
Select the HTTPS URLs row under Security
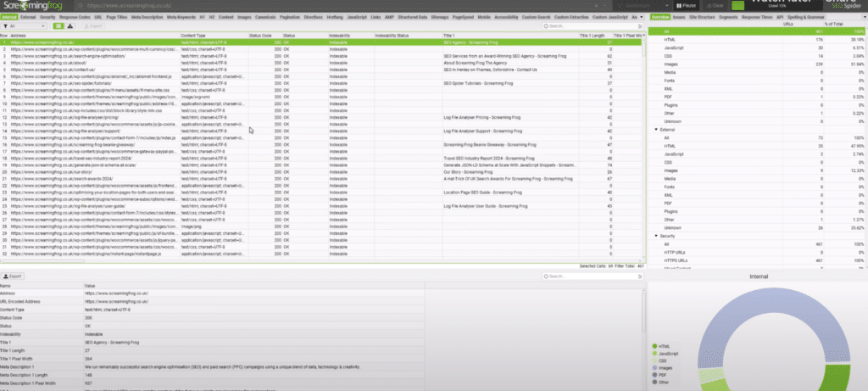click(757, 260)
